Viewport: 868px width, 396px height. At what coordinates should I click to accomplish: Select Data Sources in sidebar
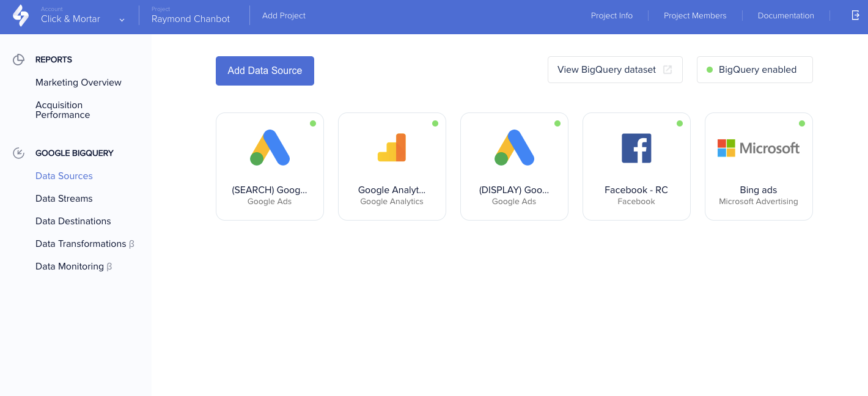64,176
